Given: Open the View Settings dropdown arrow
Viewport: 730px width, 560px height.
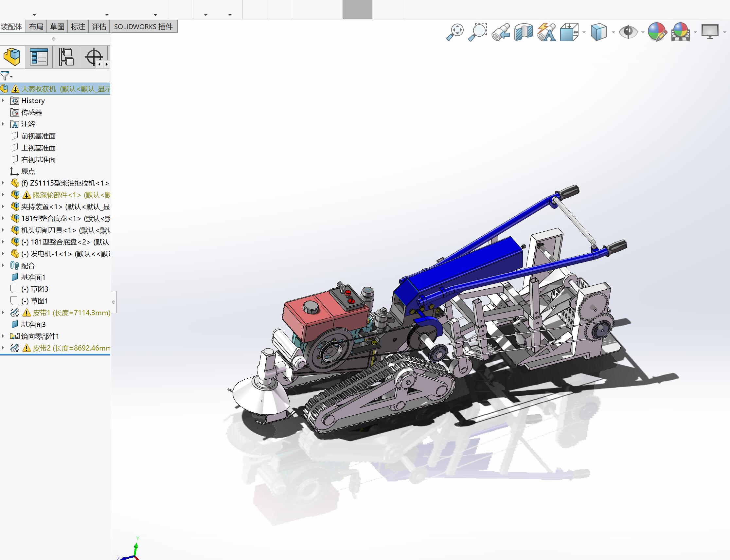Looking at the screenshot, I should coord(725,32).
